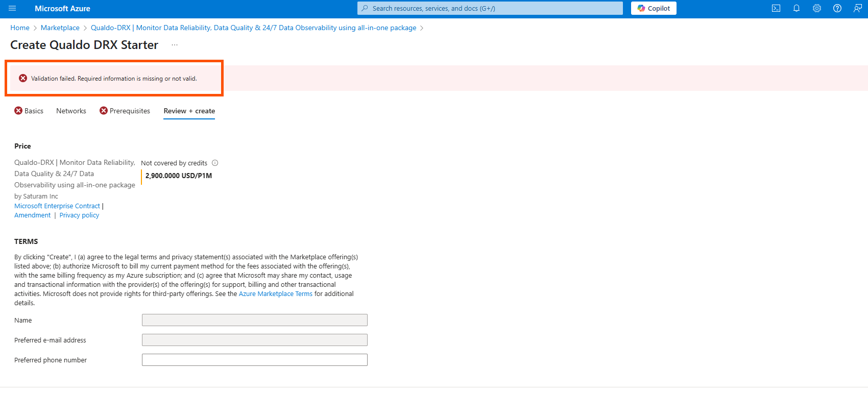Switch to the Networks tab
Image resolution: width=868 pixels, height=418 pixels.
tap(71, 111)
